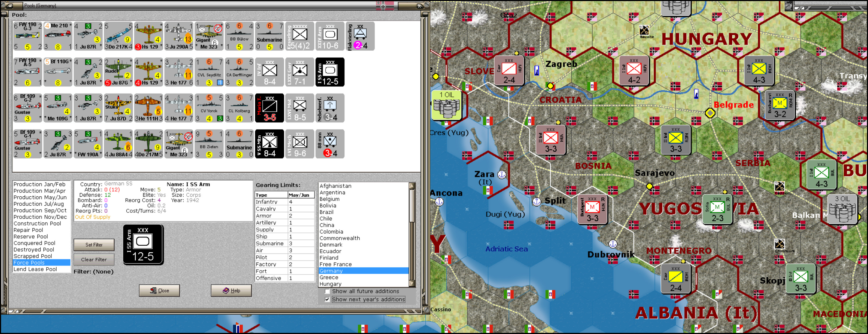This screenshot has height=334, width=868.
Task: Select the FW 190 G-3 fighter counter
Action: [28, 36]
